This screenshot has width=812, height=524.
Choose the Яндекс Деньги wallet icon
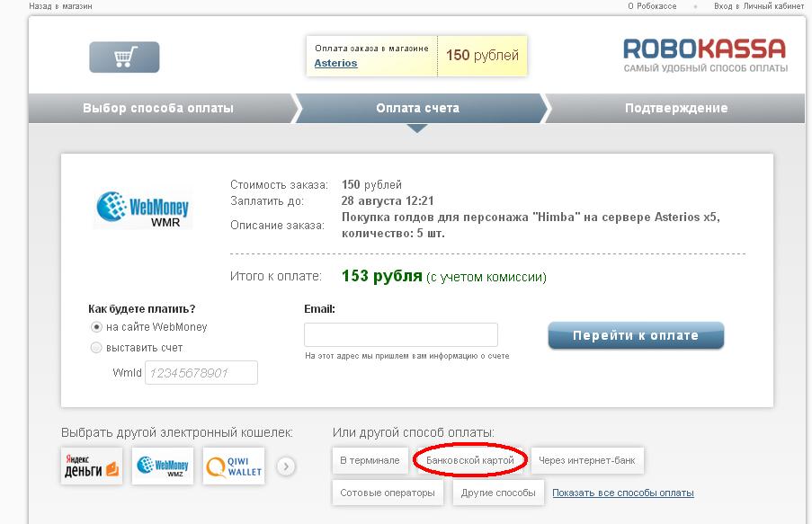(x=92, y=466)
